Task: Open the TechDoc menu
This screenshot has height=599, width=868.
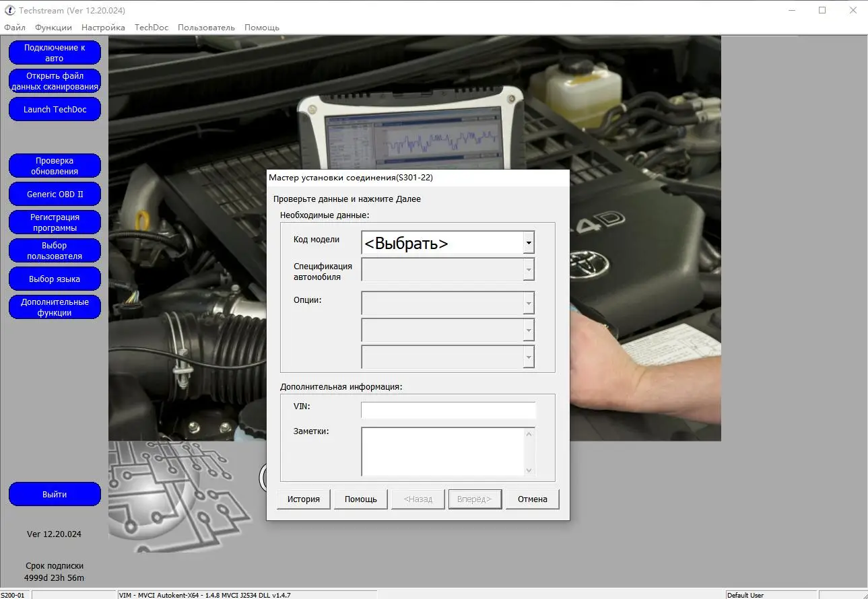Action: click(x=152, y=28)
